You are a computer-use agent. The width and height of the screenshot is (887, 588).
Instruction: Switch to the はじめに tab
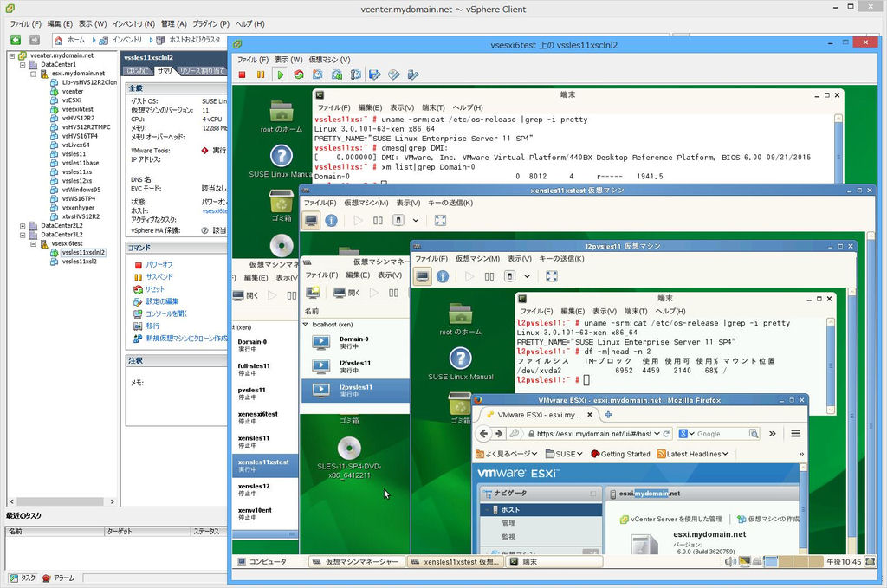(x=138, y=71)
